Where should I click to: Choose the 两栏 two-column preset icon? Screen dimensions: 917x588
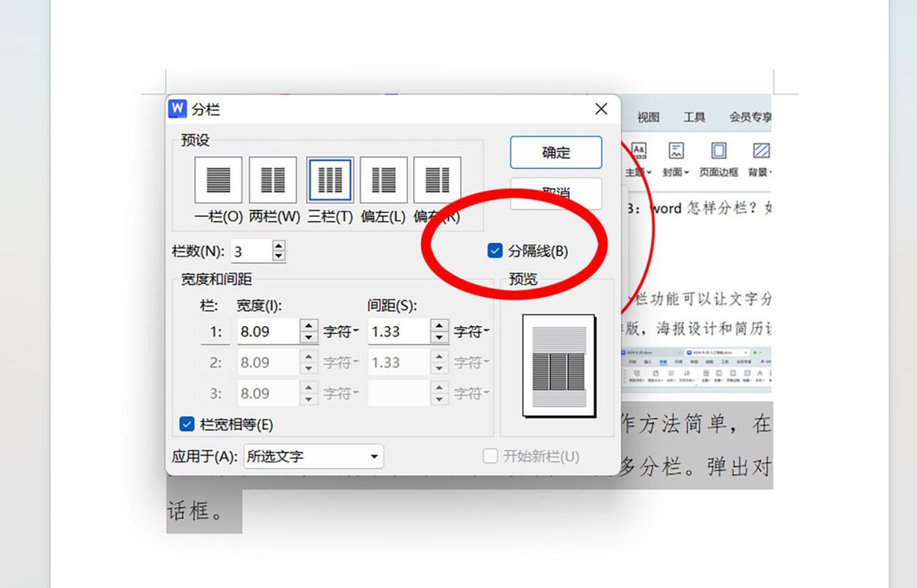273,180
